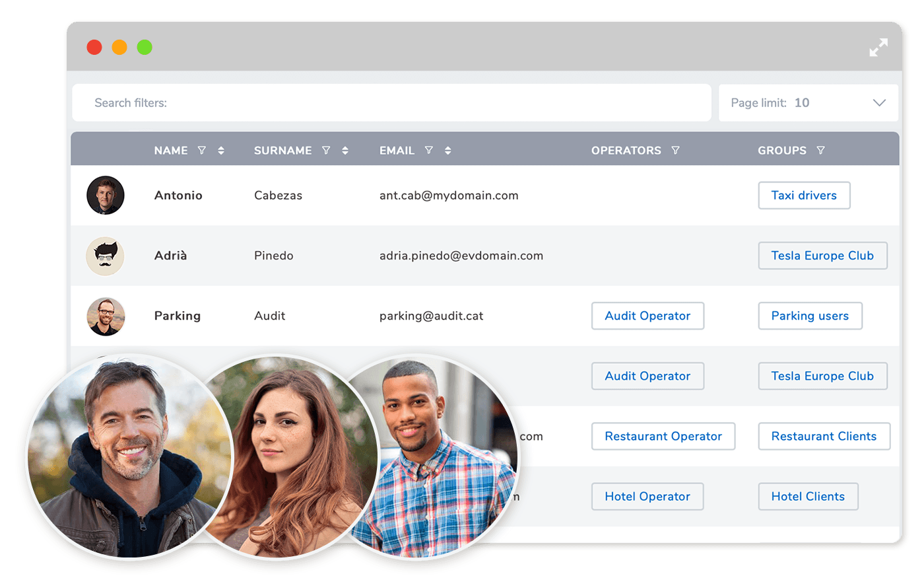This screenshot has height=576, width=924.
Task: Click Audit Operator in Parking row
Action: (647, 316)
